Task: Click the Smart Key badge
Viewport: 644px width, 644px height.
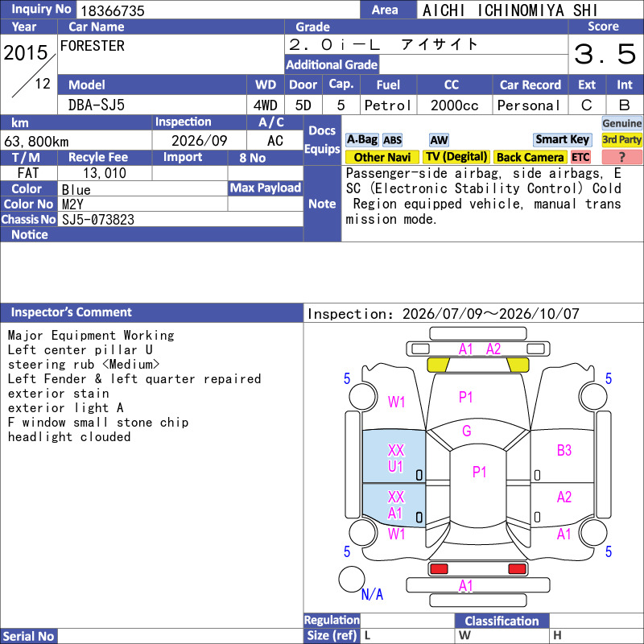Action: point(562,139)
